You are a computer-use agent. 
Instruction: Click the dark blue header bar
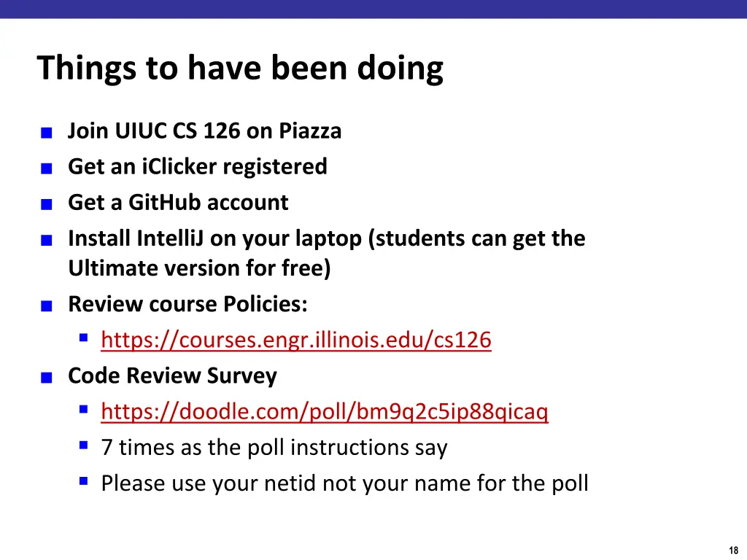373,9
